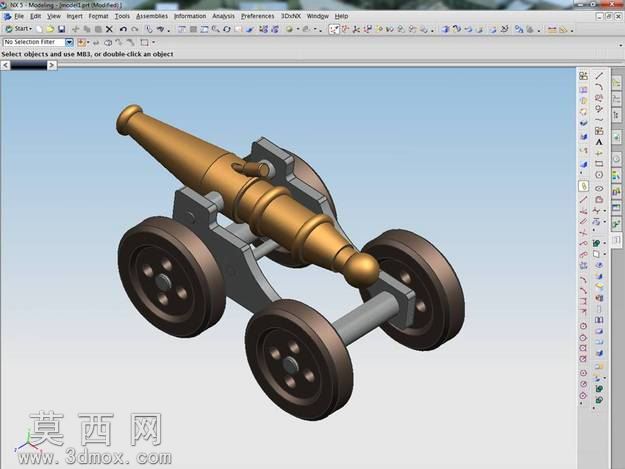Open the Analysis menu
The image size is (625, 469).
223,16
